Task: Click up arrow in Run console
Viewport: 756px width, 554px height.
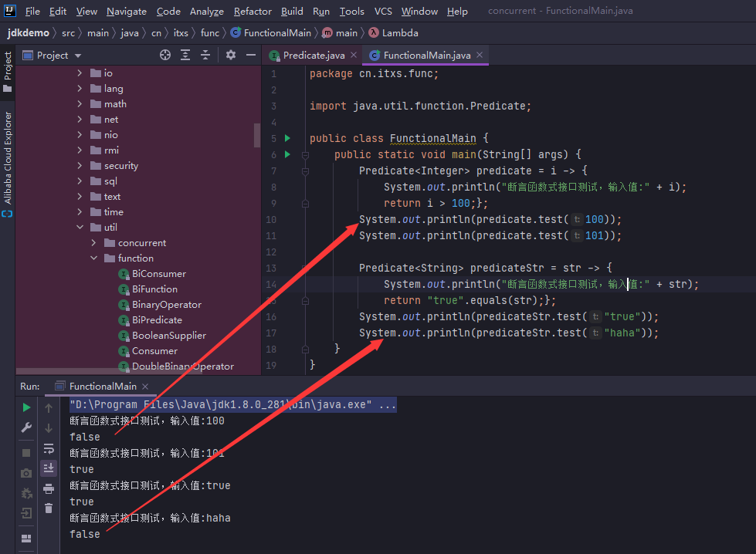Action: (x=49, y=408)
